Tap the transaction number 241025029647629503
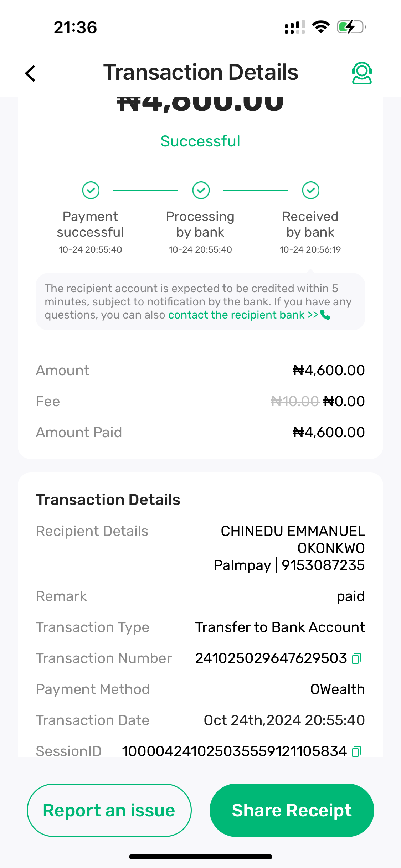The image size is (401, 868). pyautogui.click(x=271, y=658)
